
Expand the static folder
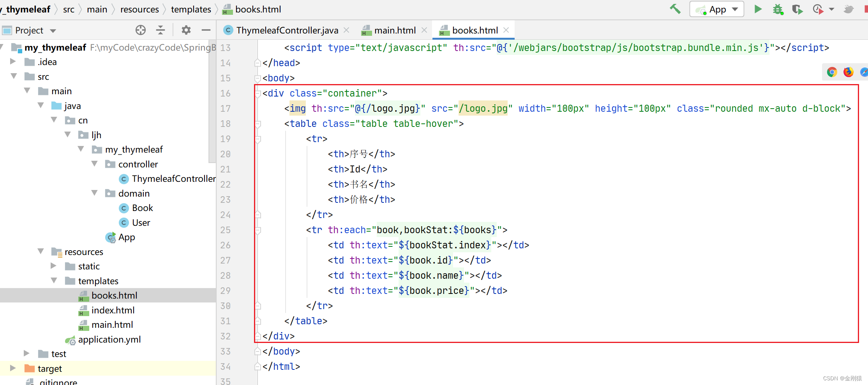coord(53,266)
